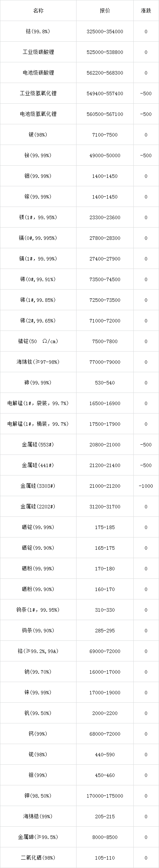Select the 金属砷(≥99.5%) name cell
This screenshot has width=159, height=868.
pos(38,837)
